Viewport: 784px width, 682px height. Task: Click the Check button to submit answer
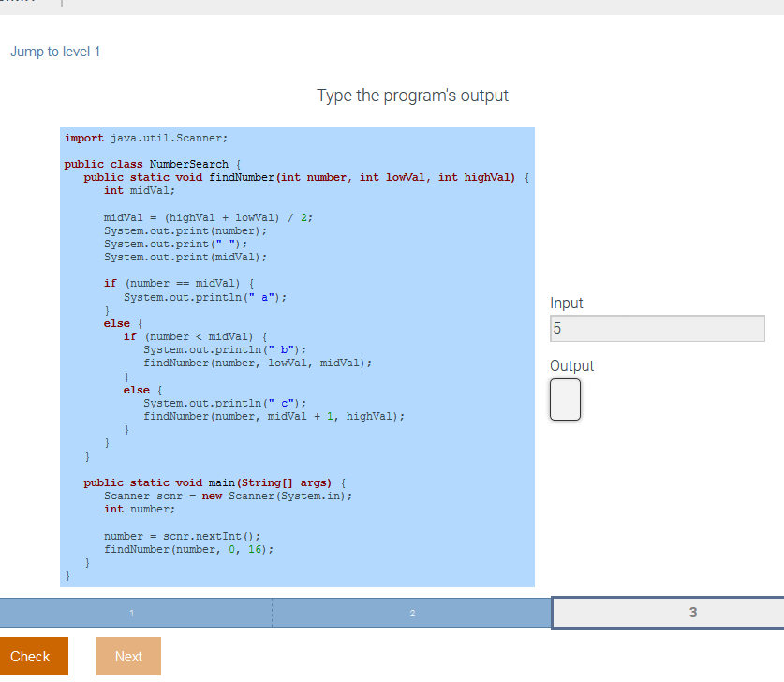coord(33,656)
